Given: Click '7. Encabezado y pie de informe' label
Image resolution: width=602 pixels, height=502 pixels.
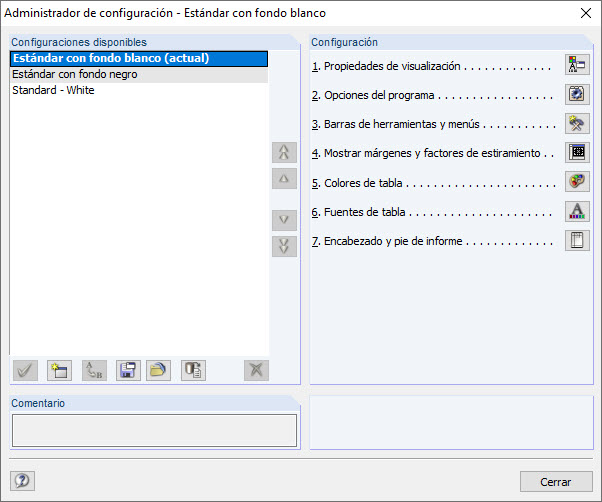Looking at the screenshot, I should click(387, 241).
